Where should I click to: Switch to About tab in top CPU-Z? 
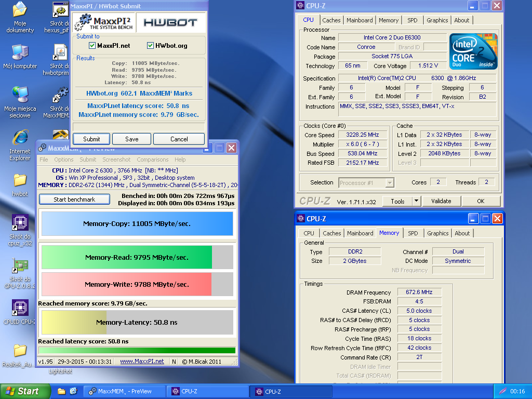tap(462, 20)
